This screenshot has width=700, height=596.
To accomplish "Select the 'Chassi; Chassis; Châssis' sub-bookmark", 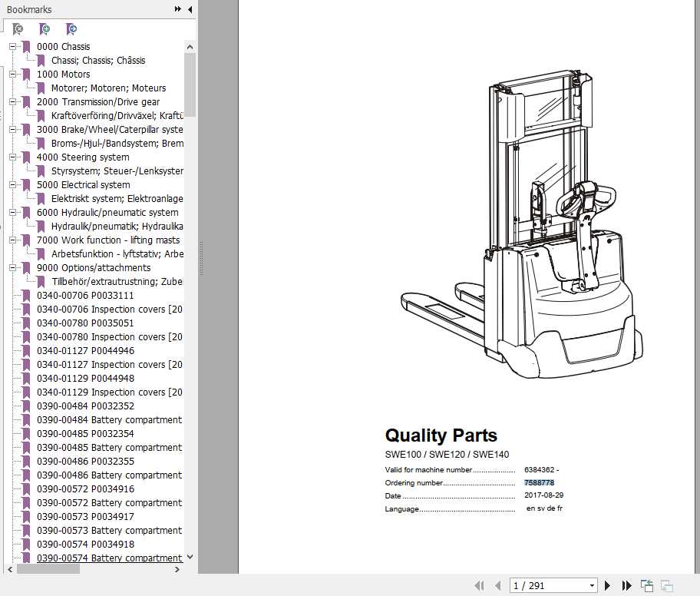I will [97, 61].
